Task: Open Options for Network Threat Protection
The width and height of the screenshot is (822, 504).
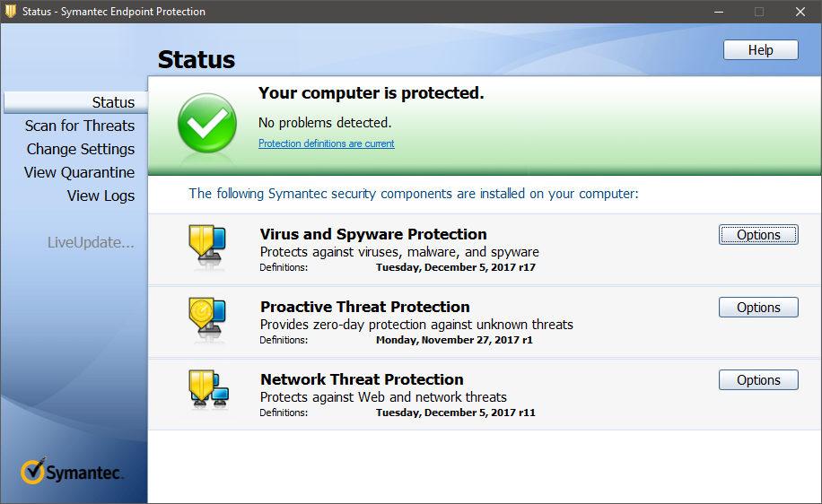Action: point(758,380)
